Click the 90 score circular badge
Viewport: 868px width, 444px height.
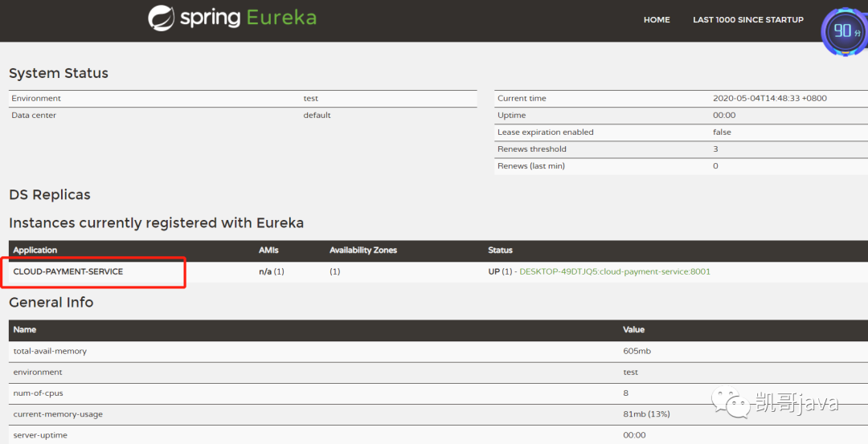tap(845, 31)
